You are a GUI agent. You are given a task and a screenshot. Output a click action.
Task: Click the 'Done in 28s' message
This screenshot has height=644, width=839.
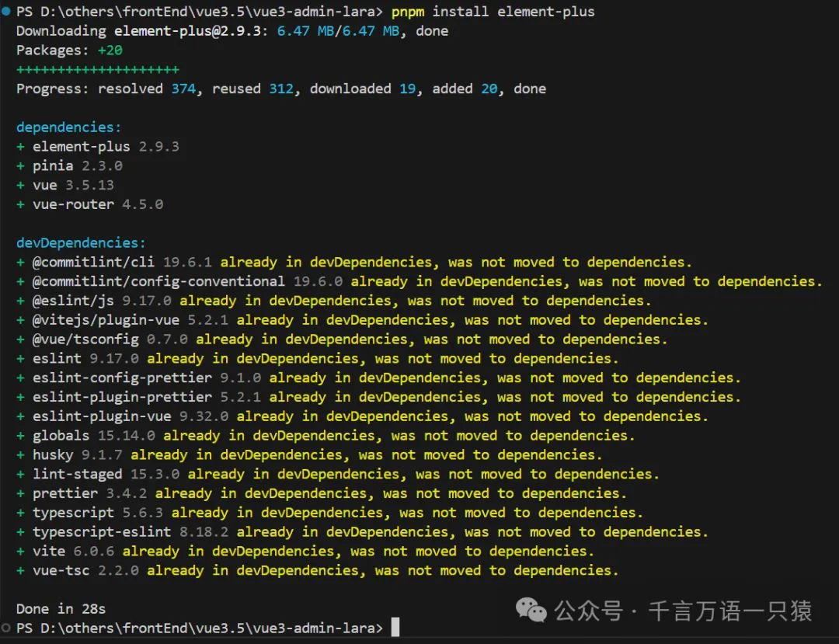(x=61, y=609)
